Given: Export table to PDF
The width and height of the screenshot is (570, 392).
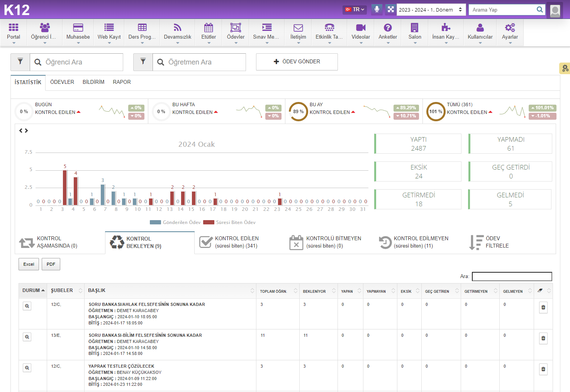Looking at the screenshot, I should point(51,264).
